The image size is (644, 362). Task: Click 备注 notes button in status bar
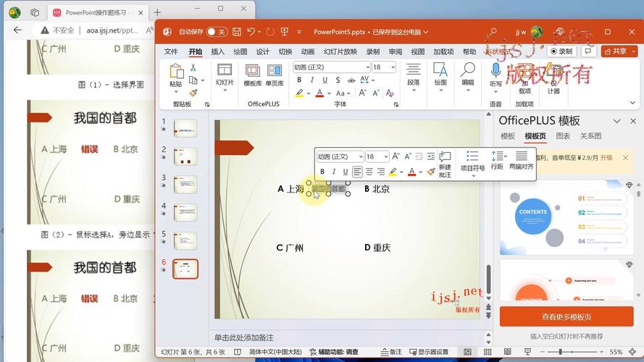point(391,352)
